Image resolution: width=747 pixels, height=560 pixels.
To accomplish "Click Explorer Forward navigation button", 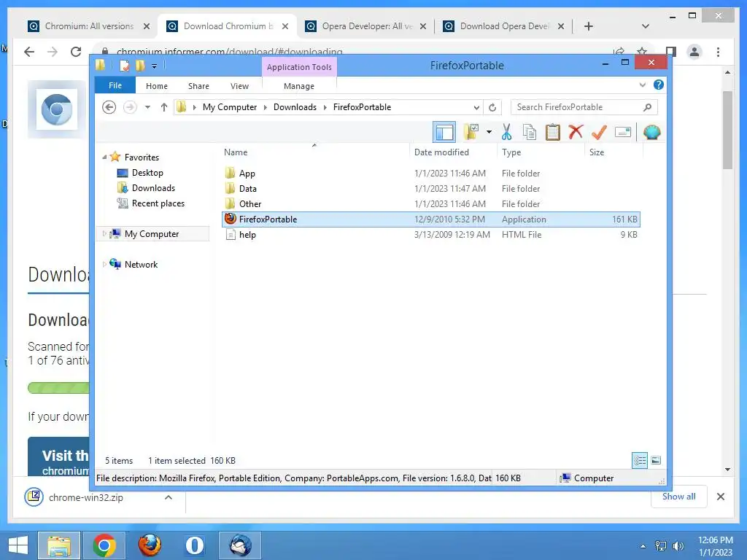I will (x=130, y=107).
